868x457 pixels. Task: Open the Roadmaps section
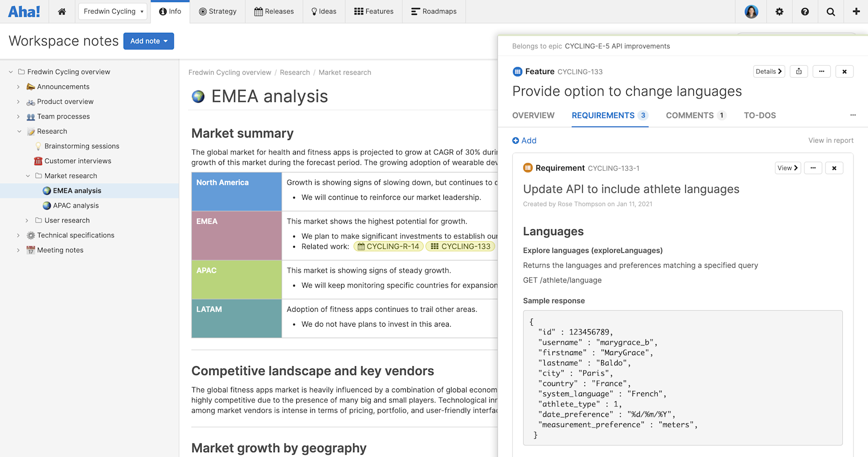click(x=433, y=11)
